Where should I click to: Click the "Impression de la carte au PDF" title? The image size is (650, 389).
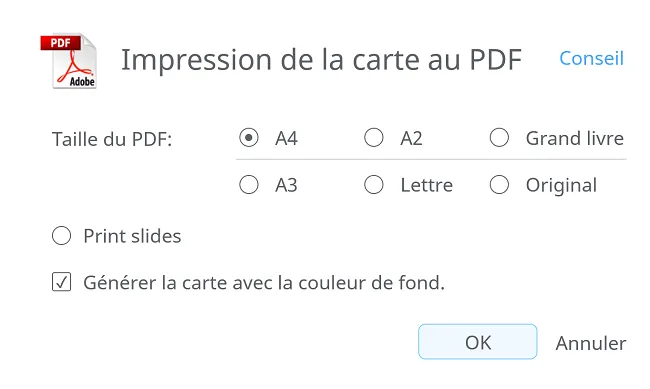point(321,60)
